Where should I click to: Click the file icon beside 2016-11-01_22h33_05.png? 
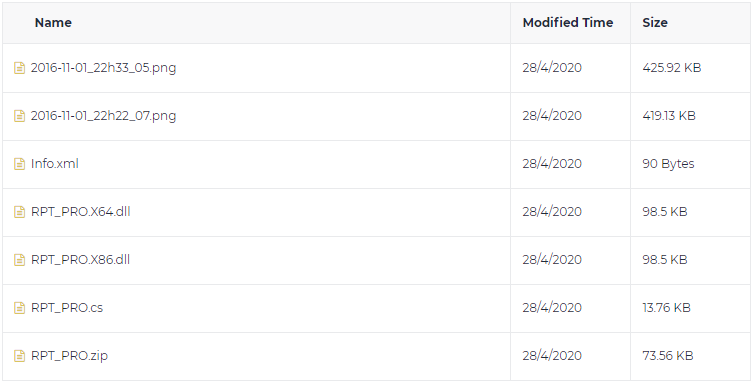[x=19, y=68]
